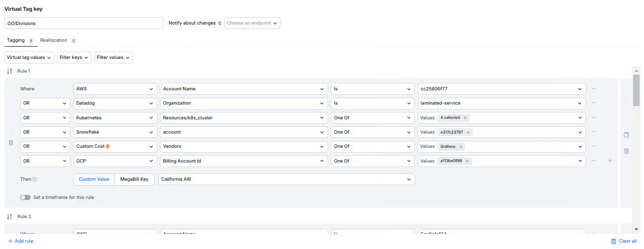The image size is (644, 249).
Task: Remove the Datadog condition row with minus icon
Action: (x=594, y=103)
